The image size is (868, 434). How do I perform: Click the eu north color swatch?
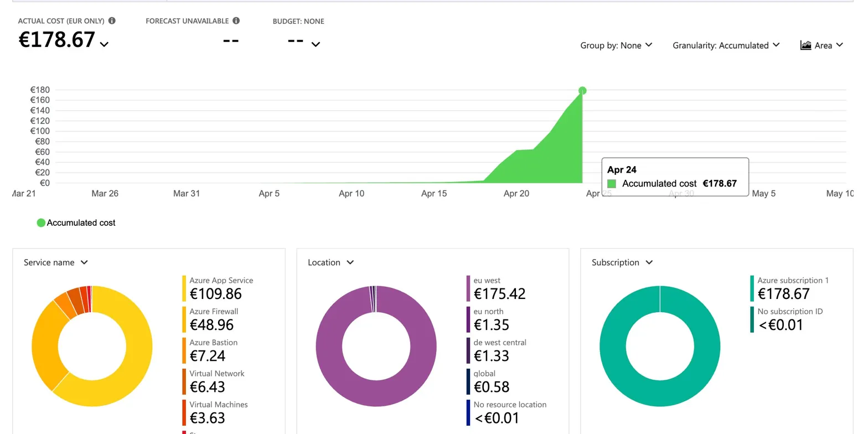point(468,319)
